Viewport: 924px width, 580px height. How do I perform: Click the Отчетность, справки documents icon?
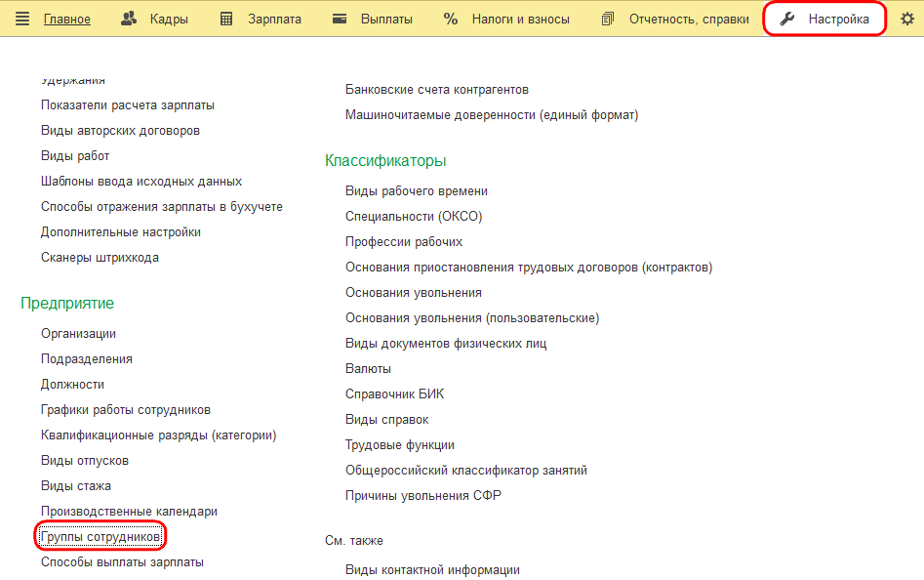coord(608,19)
